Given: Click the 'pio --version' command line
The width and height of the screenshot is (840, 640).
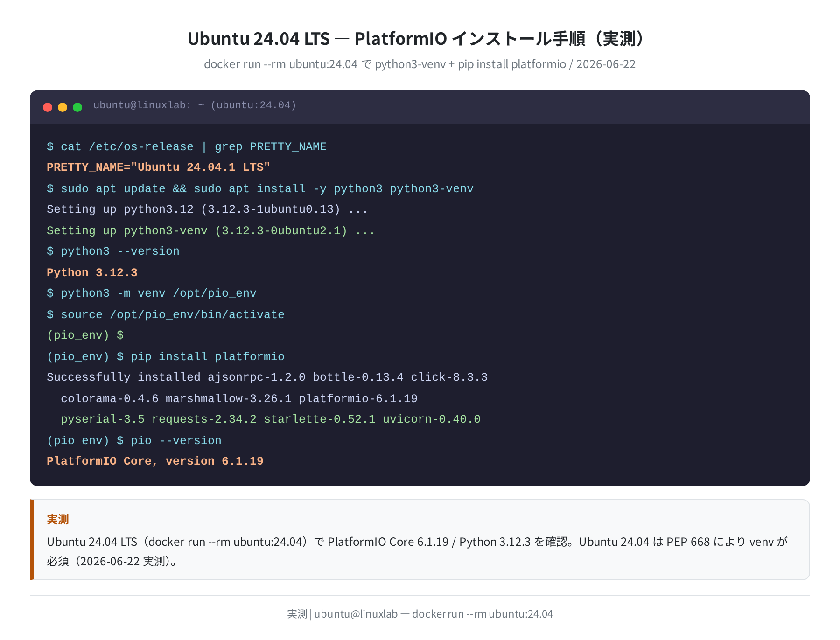Looking at the screenshot, I should (134, 440).
